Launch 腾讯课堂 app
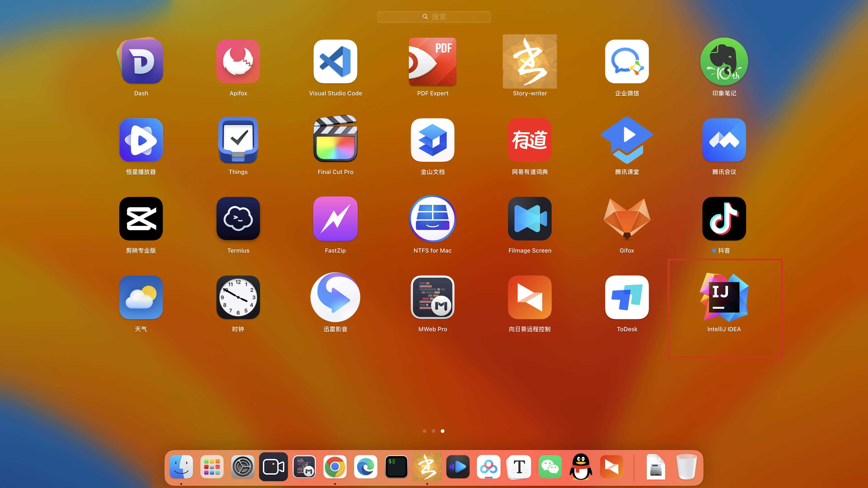 (627, 140)
